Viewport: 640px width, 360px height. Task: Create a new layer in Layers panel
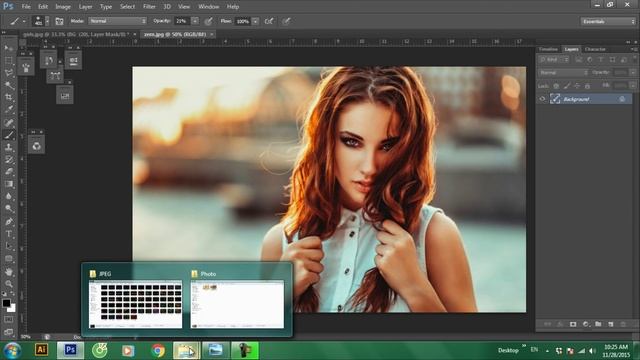pyautogui.click(x=611, y=324)
